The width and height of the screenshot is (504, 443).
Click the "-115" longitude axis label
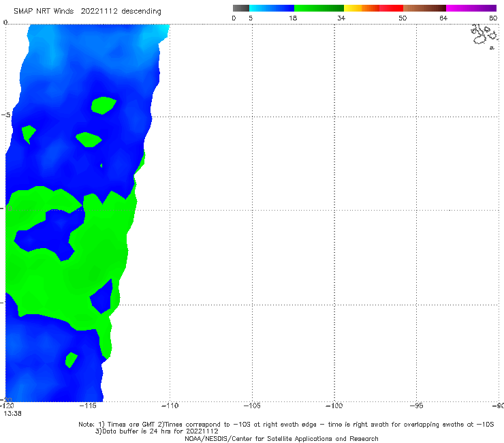[x=88, y=406]
